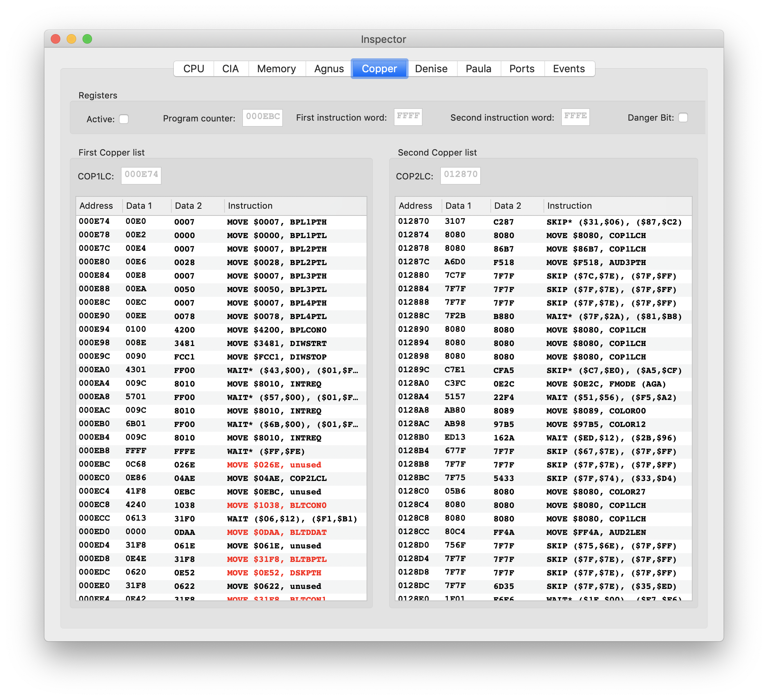Select row WAIT ($06,$12), ($F1,$B1)
Viewport: 768px width, 700px height.
[221, 519]
